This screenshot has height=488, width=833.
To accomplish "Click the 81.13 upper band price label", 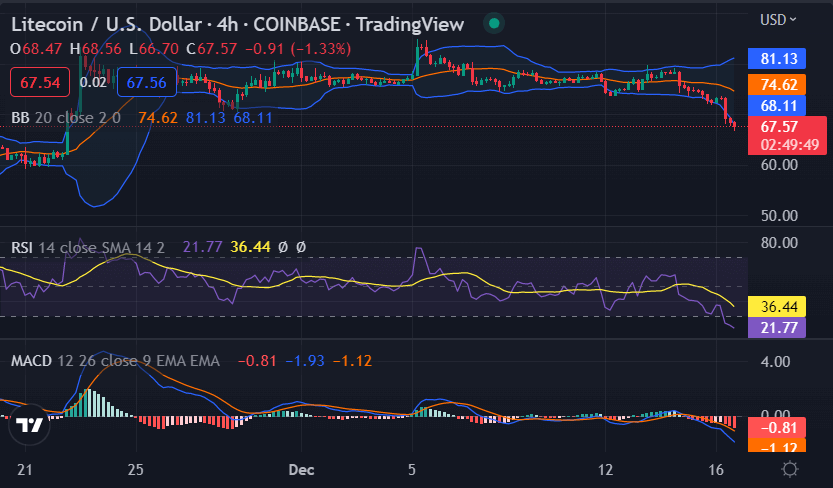I will point(777,58).
